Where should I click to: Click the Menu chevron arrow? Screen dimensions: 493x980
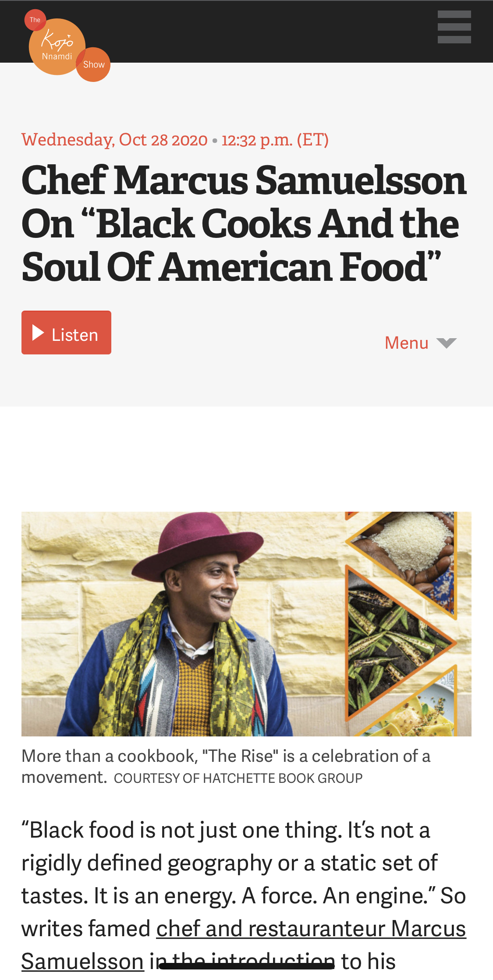[x=447, y=343]
